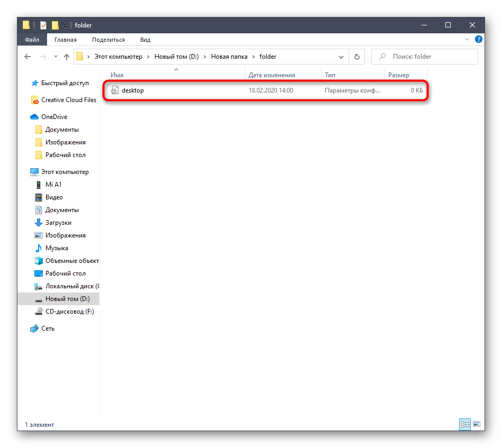Select Новый том (D:) in sidebar
Viewport: 502px width, 448px height.
tap(59, 299)
